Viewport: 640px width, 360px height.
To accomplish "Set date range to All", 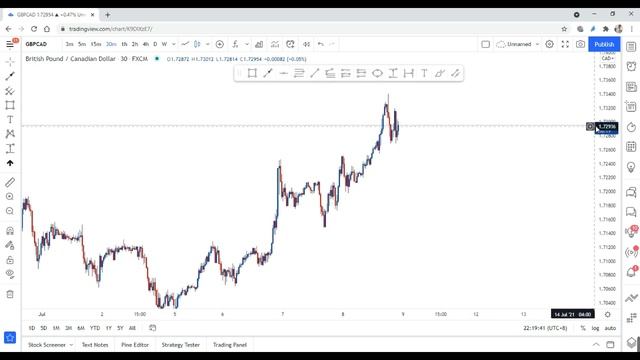I will pos(132,328).
